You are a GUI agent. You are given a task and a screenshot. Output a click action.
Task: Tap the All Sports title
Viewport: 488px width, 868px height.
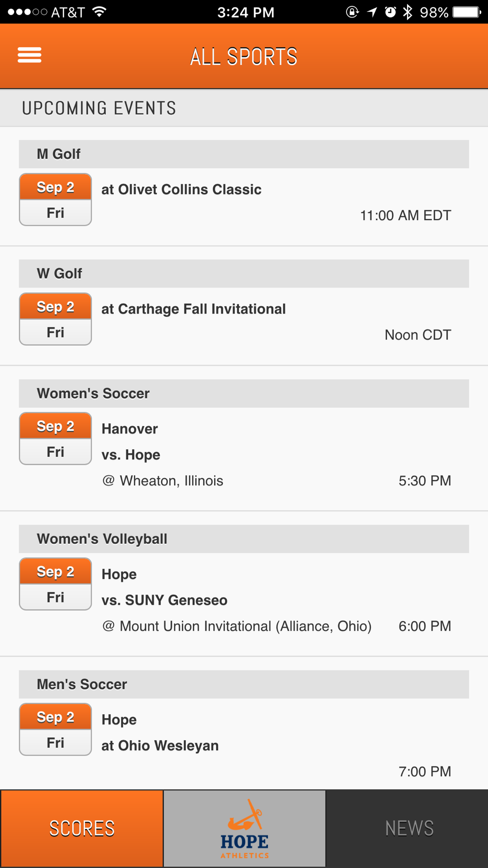pos(244,57)
